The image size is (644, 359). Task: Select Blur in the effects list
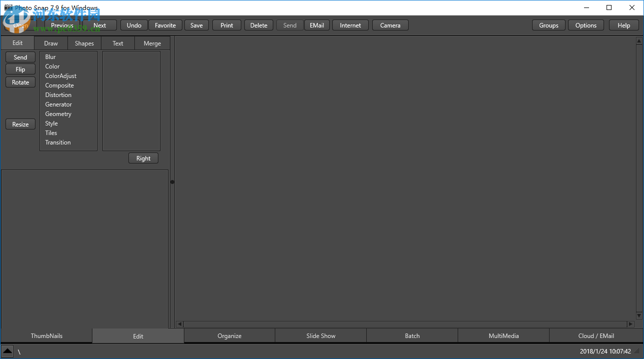50,57
